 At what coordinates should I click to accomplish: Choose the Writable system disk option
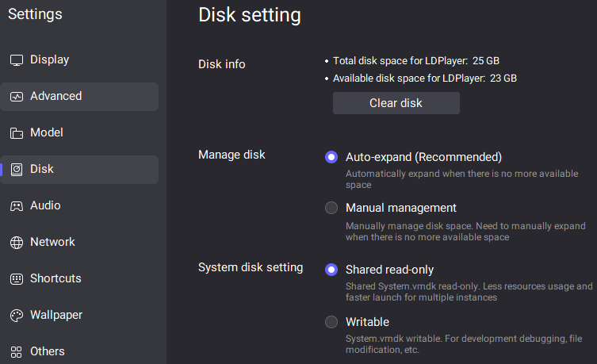[331, 322]
